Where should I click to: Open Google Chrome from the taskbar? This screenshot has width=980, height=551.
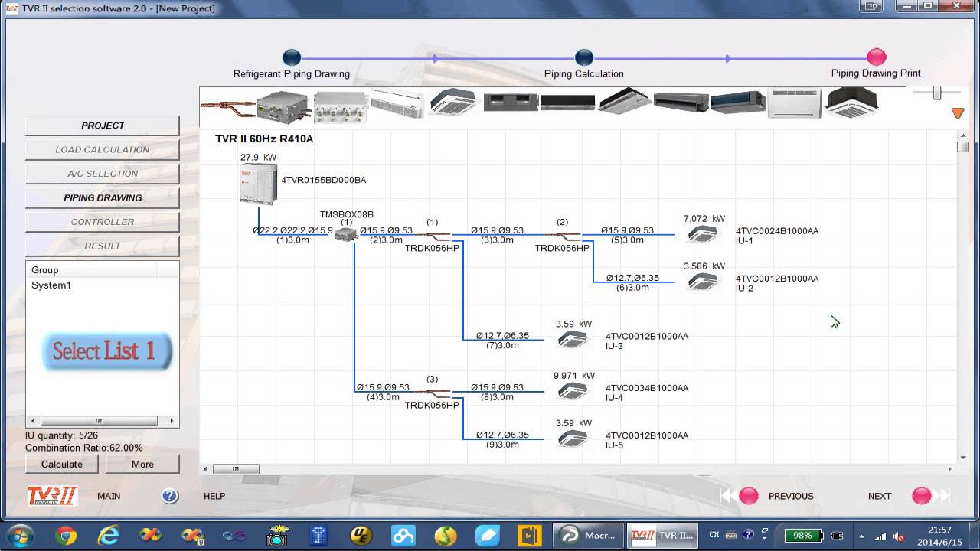click(x=66, y=536)
